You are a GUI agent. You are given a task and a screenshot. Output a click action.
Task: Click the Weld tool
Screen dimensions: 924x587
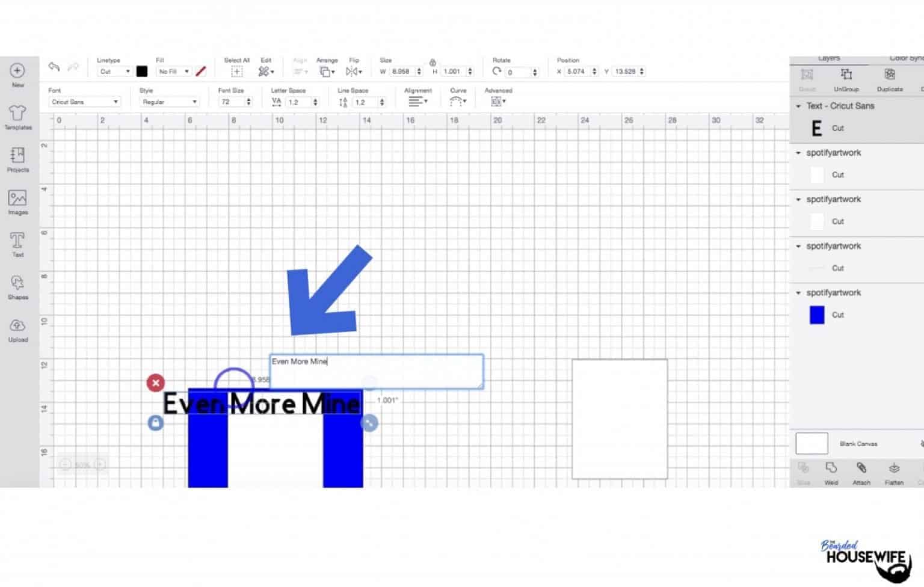point(831,472)
